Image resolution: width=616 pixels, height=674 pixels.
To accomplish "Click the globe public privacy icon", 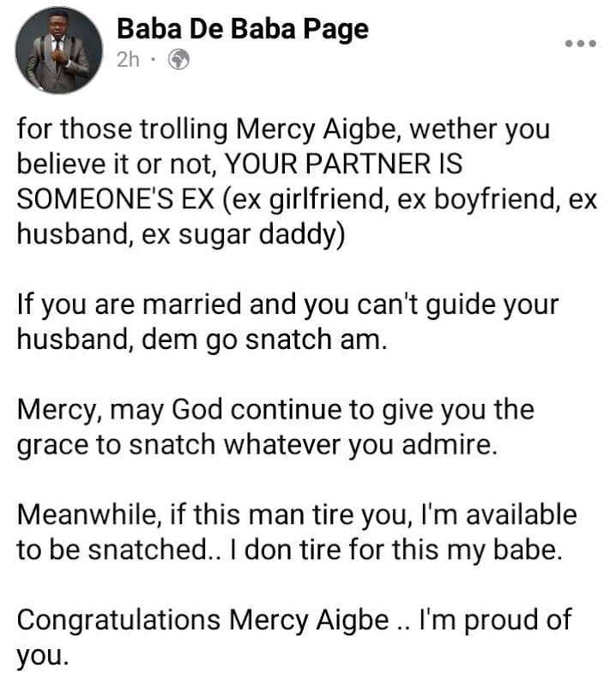I will [178, 59].
